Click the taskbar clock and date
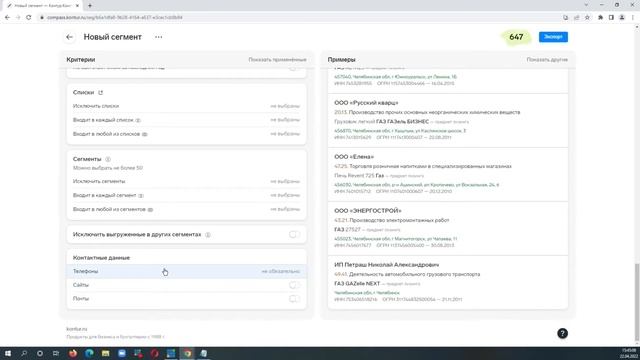 (x=628, y=353)
